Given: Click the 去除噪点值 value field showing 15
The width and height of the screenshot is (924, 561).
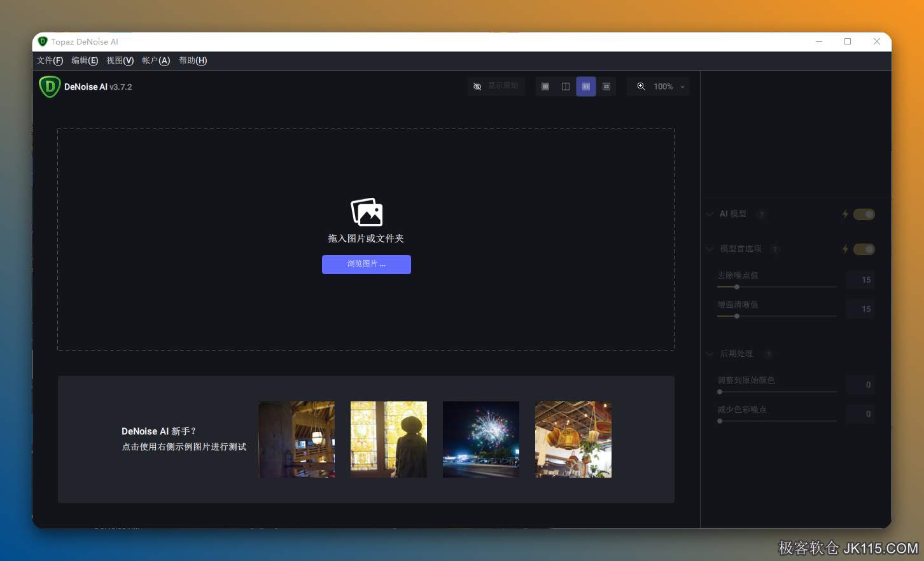Looking at the screenshot, I should pos(861,280).
